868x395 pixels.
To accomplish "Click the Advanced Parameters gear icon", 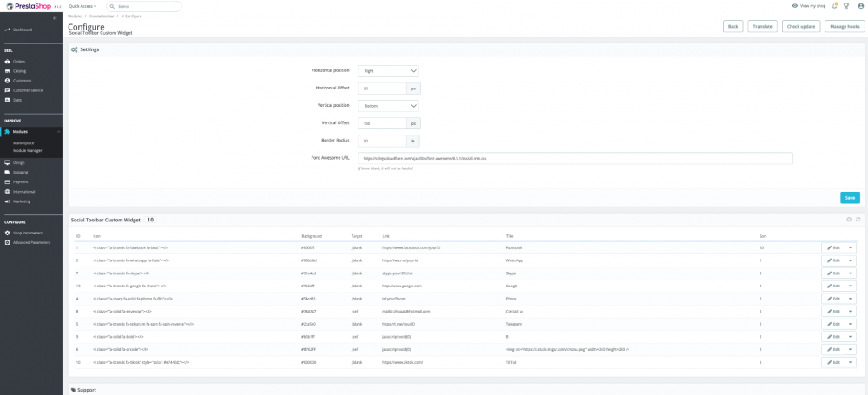I will click(x=8, y=242).
